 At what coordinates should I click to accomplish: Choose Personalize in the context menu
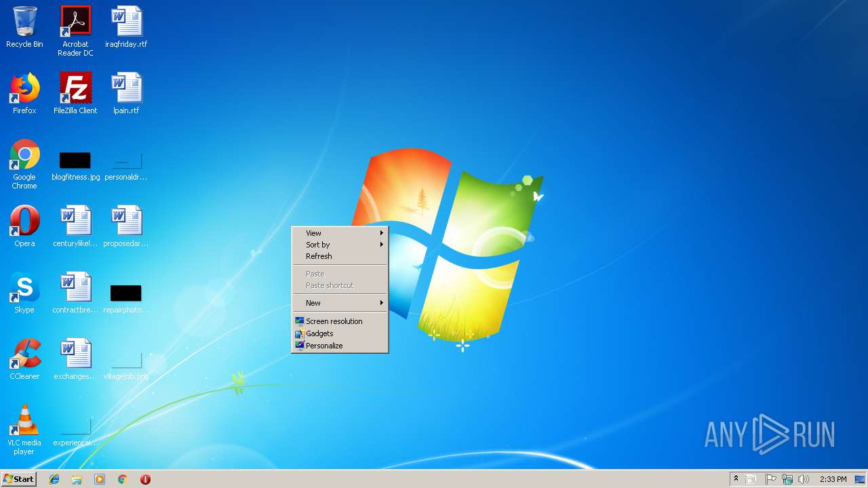340,346
